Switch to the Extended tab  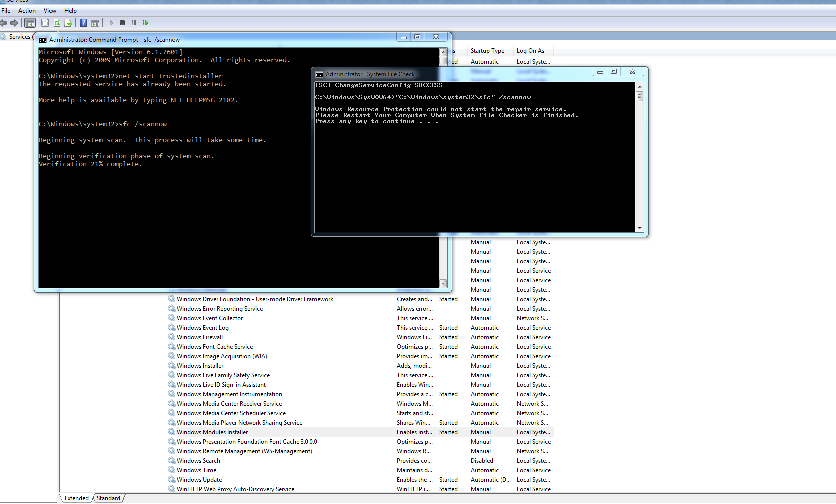[76, 498]
